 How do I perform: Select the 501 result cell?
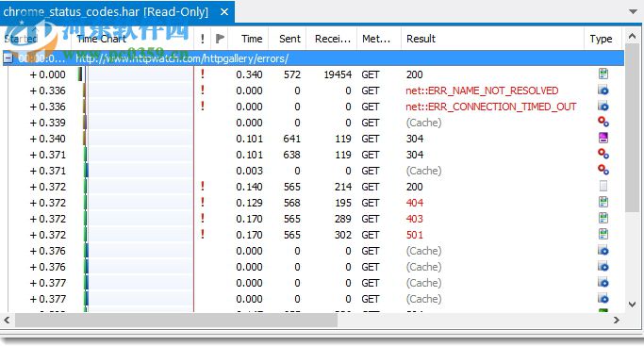tap(415, 235)
